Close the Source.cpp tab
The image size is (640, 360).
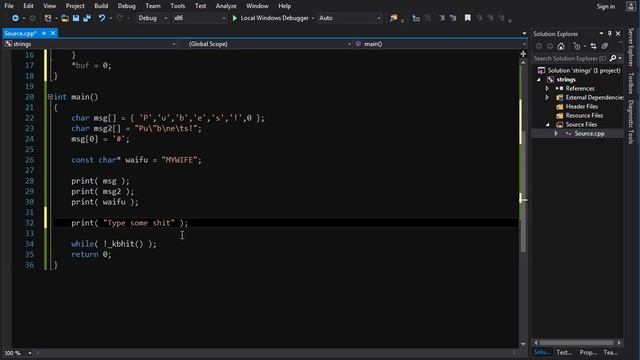[x=53, y=33]
